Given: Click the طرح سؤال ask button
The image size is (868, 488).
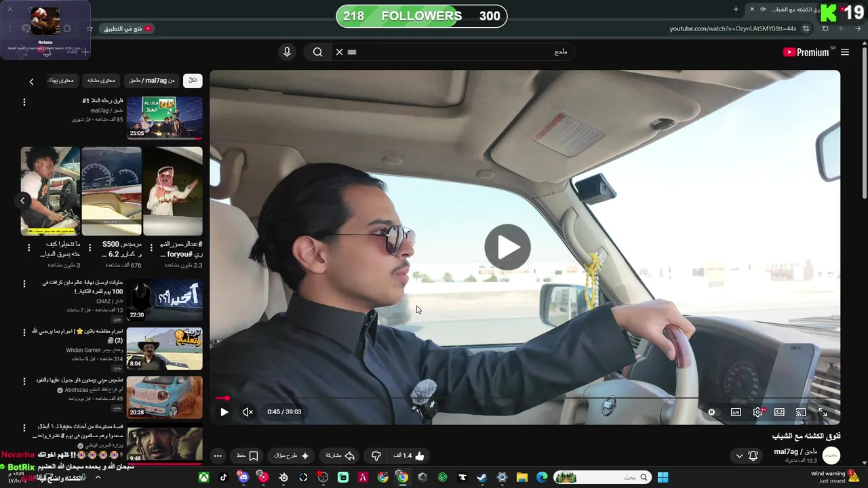Looking at the screenshot, I should (x=292, y=455).
